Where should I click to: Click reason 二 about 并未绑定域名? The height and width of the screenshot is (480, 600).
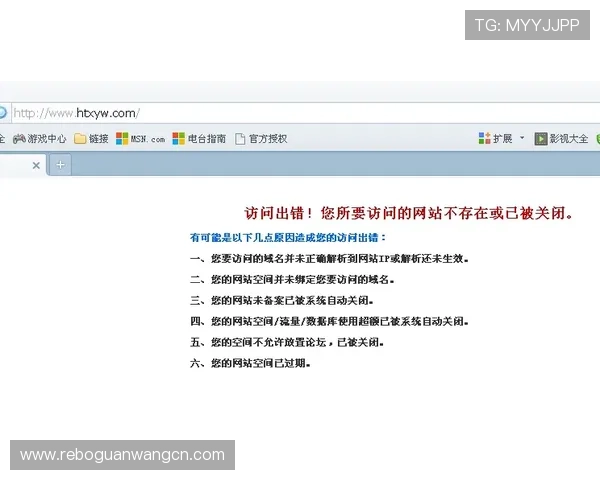tap(292, 279)
